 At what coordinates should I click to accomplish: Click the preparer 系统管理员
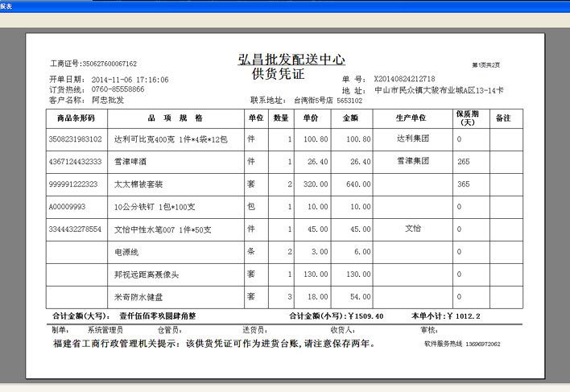(x=105, y=330)
